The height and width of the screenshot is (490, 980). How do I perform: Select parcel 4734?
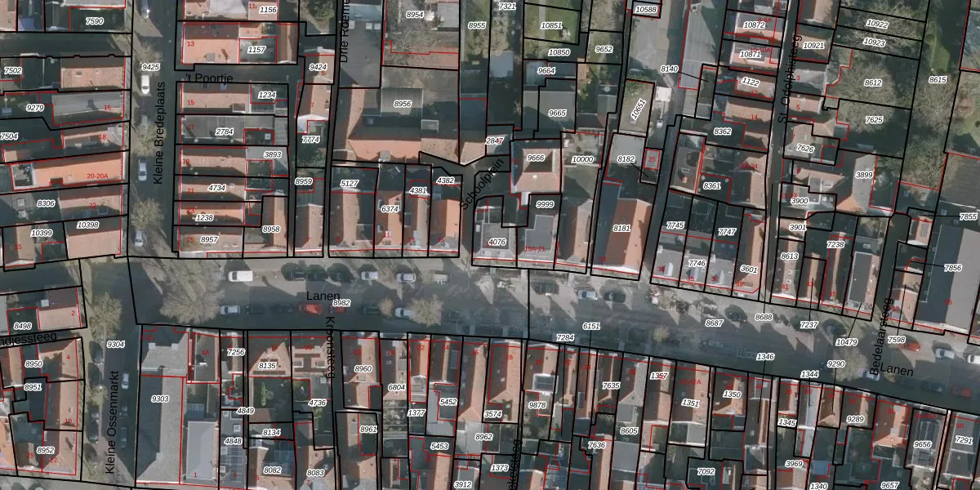[216, 188]
